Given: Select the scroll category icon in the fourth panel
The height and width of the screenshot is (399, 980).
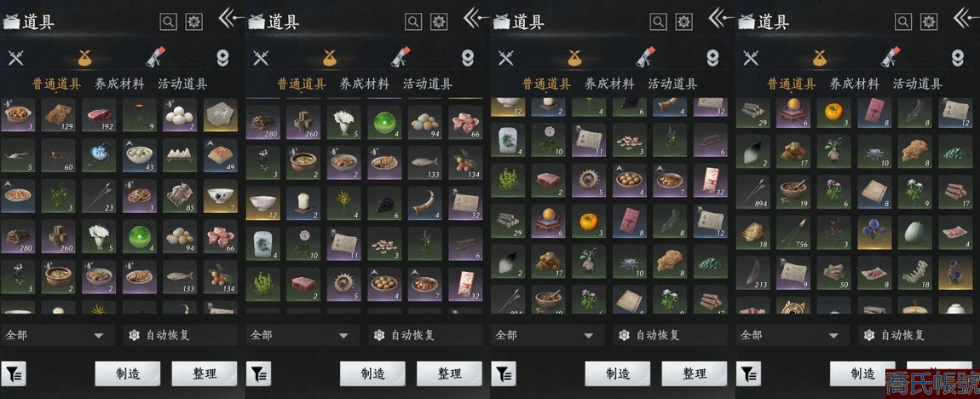Looking at the screenshot, I should 891,57.
